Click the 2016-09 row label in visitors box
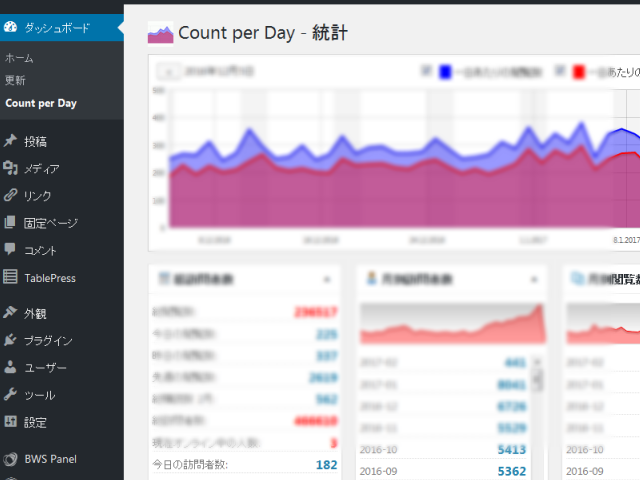This screenshot has width=640, height=480. 378,471
